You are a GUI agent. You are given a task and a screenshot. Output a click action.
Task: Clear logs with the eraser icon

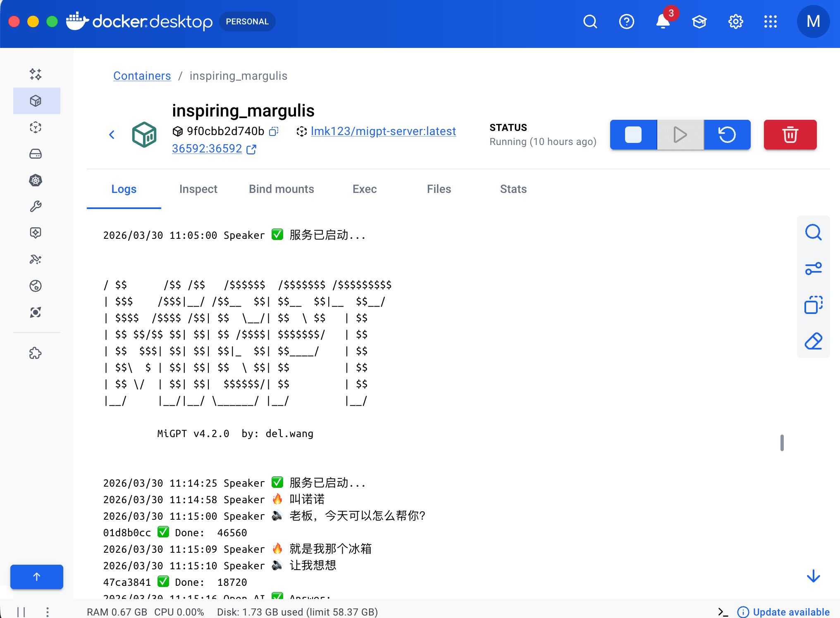click(x=813, y=342)
